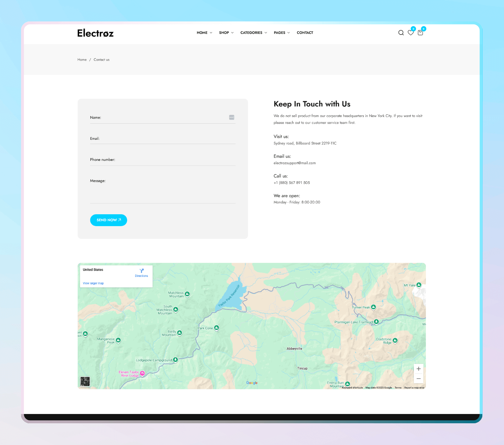Click the Send Now button
The image size is (504, 445).
tap(109, 220)
